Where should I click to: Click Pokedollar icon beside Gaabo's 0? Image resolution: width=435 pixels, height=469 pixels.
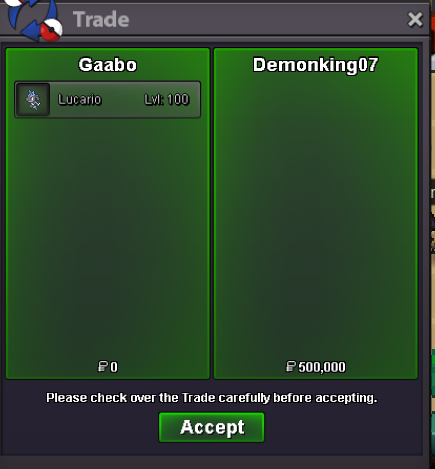pos(103,366)
